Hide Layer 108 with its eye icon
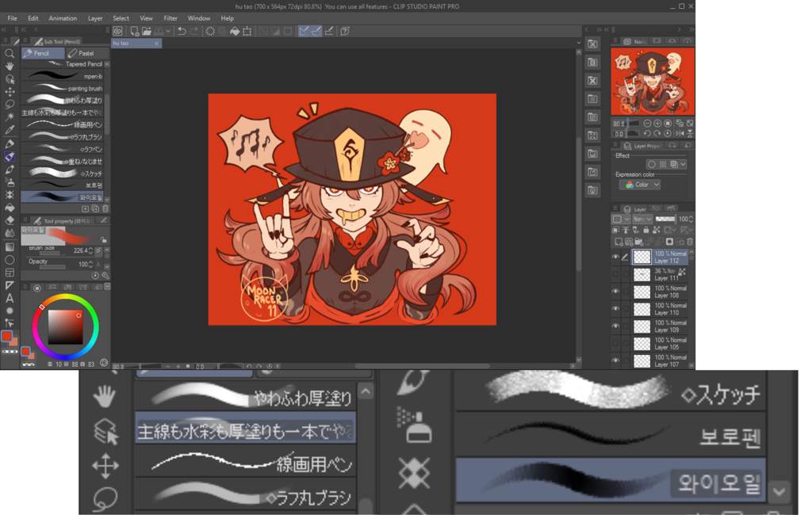Viewport: 812px width, 515px height. tap(615, 292)
